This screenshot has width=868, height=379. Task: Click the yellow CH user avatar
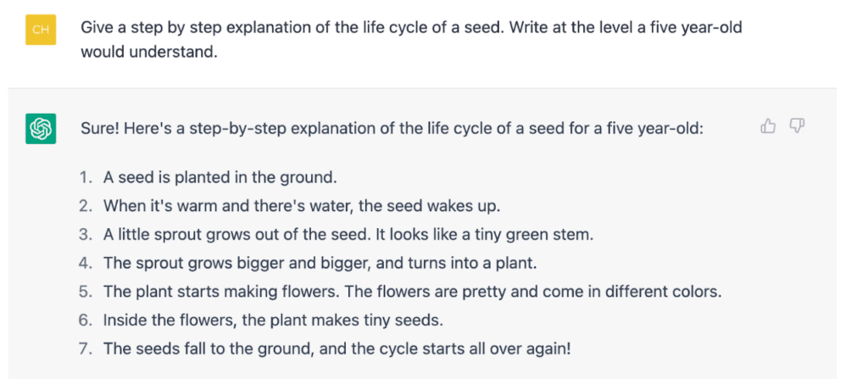(x=41, y=30)
